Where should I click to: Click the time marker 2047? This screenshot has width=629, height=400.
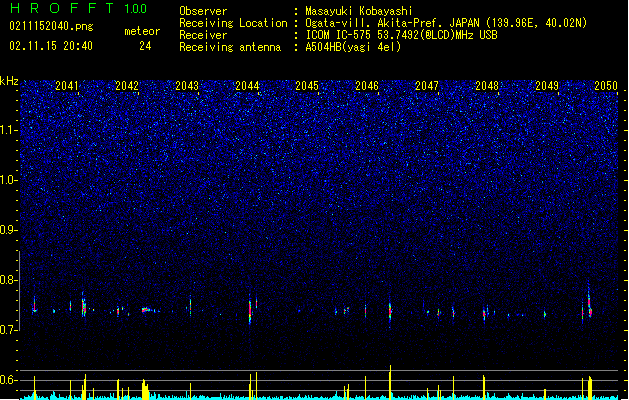pyautogui.click(x=427, y=85)
